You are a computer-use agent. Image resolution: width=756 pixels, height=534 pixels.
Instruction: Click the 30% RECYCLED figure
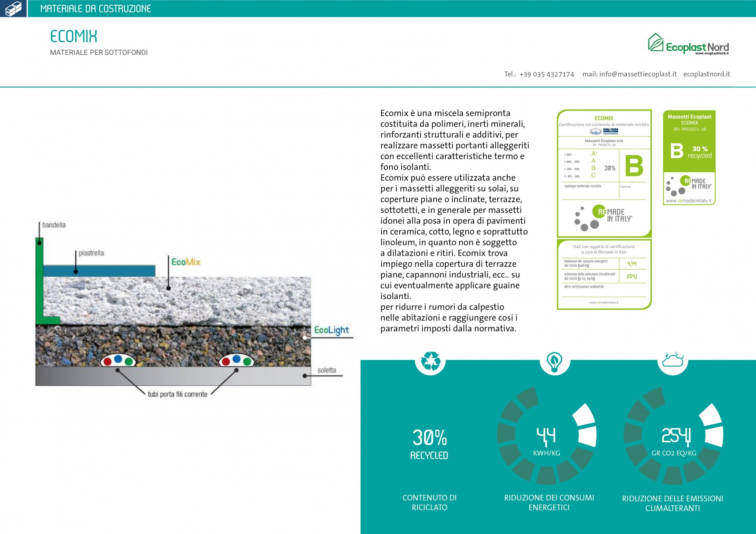429,444
